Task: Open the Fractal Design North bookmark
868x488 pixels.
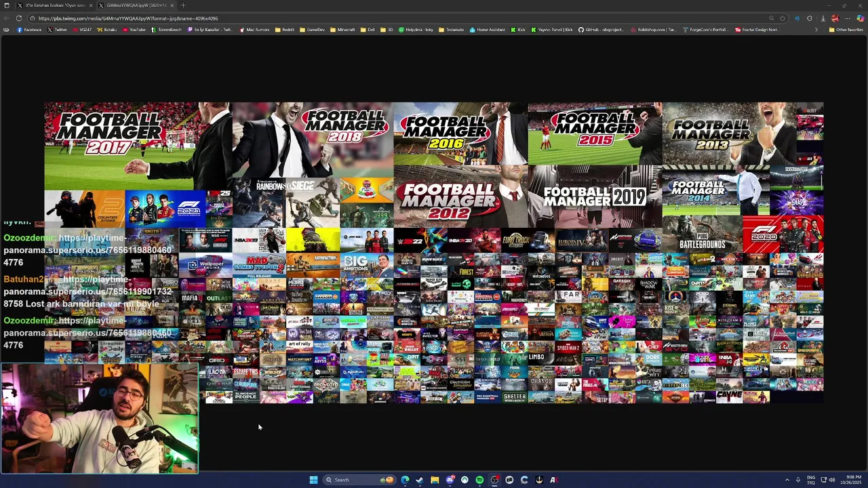Action: [x=757, y=30]
